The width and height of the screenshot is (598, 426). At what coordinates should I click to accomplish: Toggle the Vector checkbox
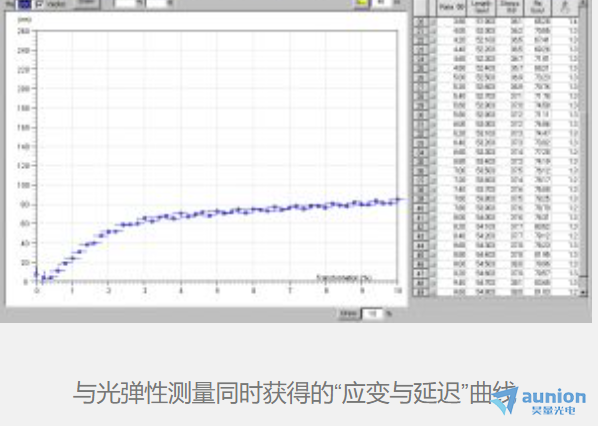click(39, 4)
